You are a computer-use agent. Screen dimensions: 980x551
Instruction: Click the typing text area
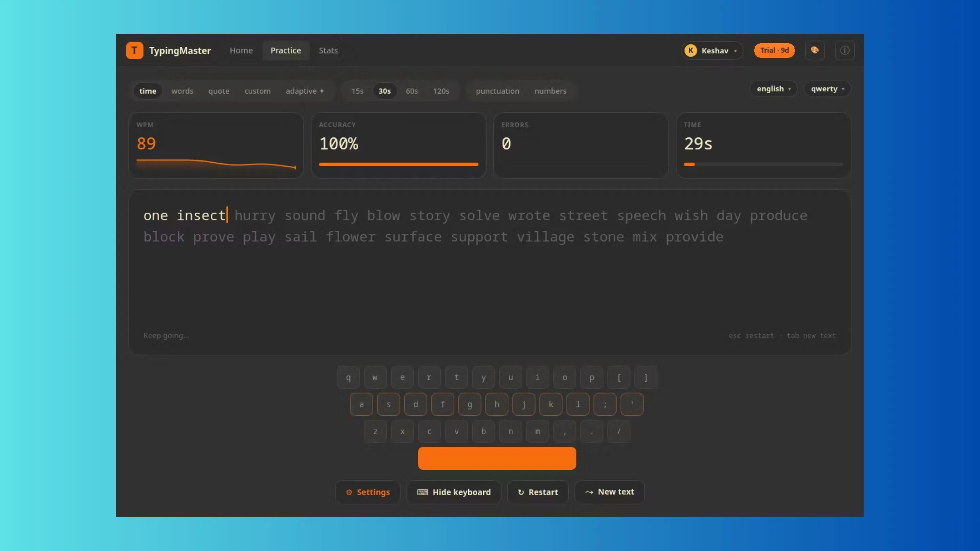tap(490, 272)
